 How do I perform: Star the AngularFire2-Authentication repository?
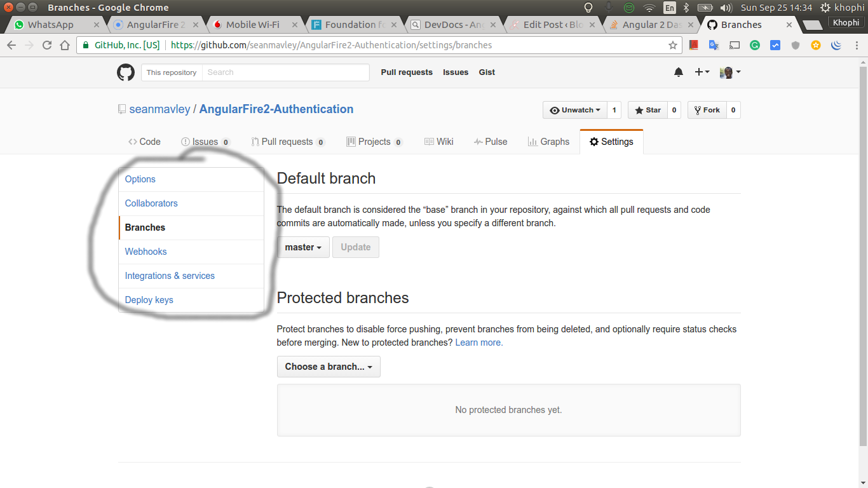pyautogui.click(x=648, y=110)
